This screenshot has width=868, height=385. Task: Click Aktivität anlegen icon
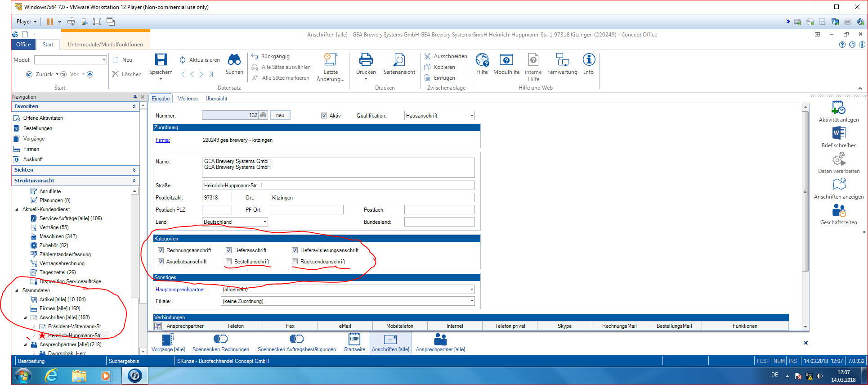click(x=839, y=108)
